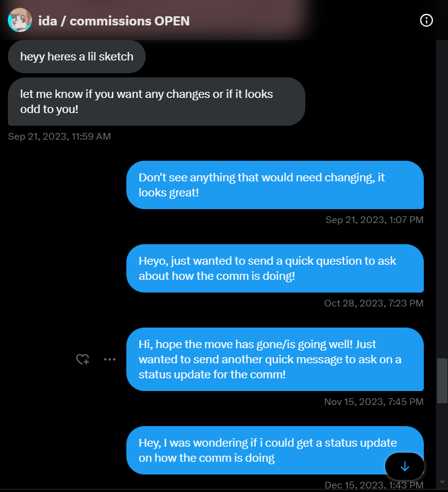
Task: Add a reaction with the heart-plus icon
Action: [x=82, y=359]
